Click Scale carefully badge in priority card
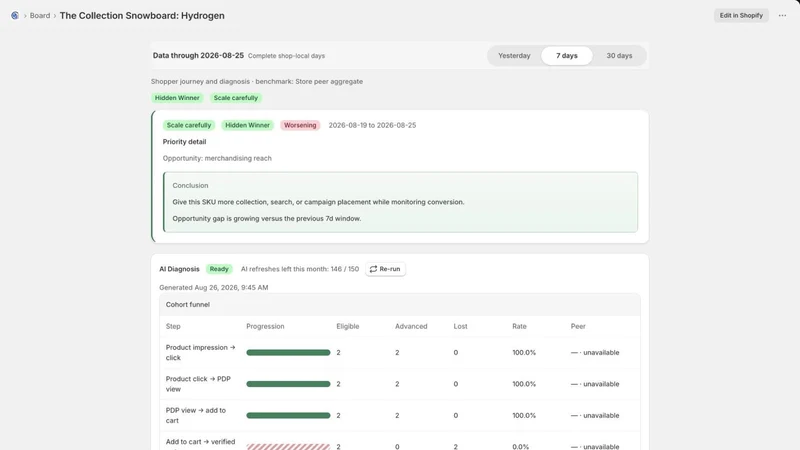This screenshot has height=450, width=800. pyautogui.click(x=189, y=125)
